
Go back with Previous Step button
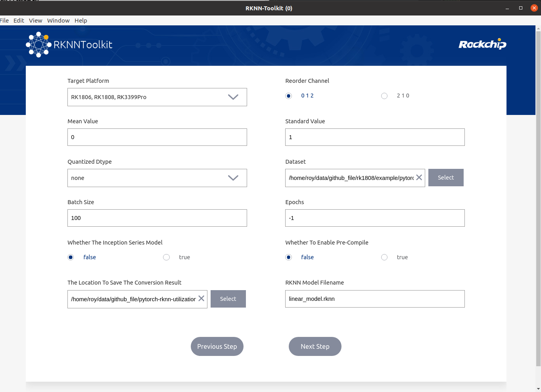click(217, 346)
